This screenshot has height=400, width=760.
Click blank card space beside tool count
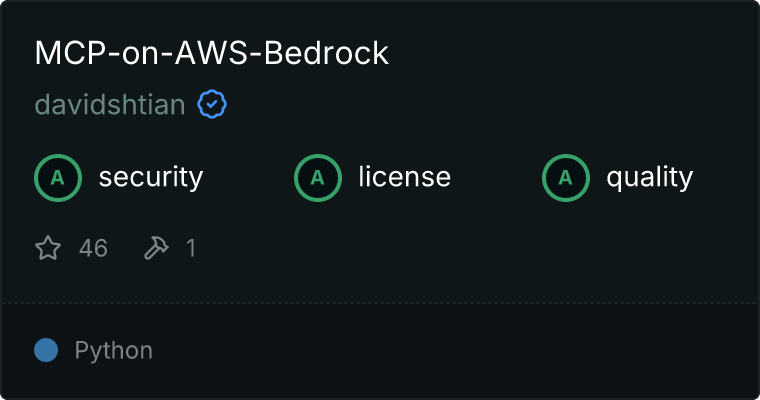pos(475,248)
